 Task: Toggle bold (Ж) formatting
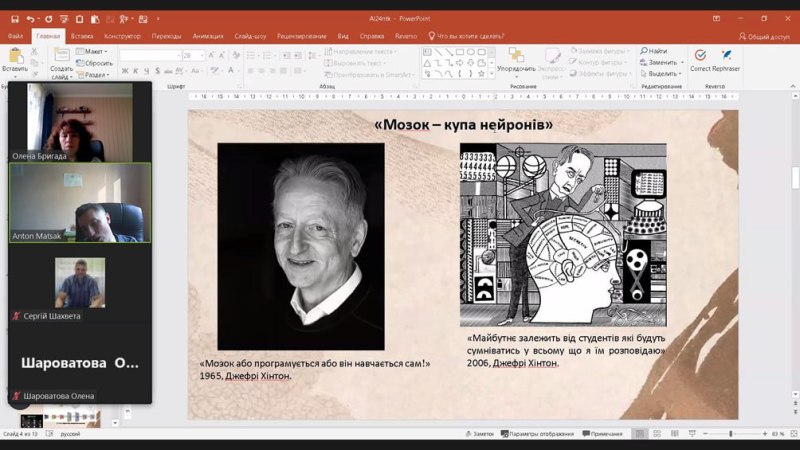(124, 71)
